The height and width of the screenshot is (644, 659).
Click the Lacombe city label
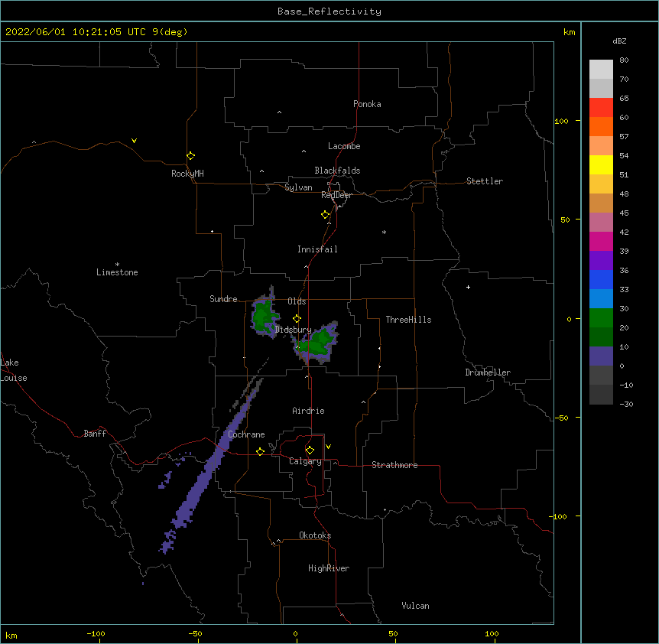coord(344,146)
